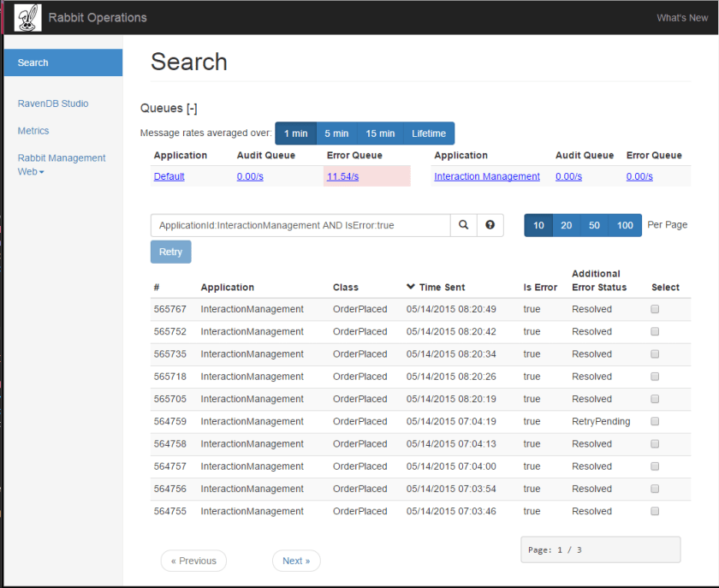This screenshot has height=588, width=719.
Task: Open Metrics from the sidebar
Action: [33, 131]
